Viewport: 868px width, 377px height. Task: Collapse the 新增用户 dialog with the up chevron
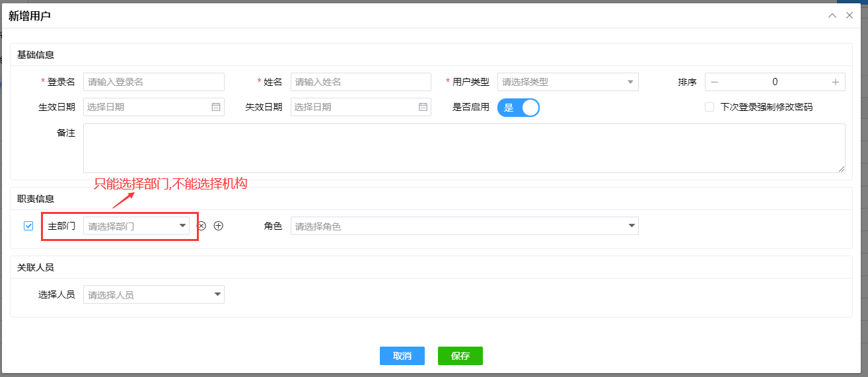point(832,15)
